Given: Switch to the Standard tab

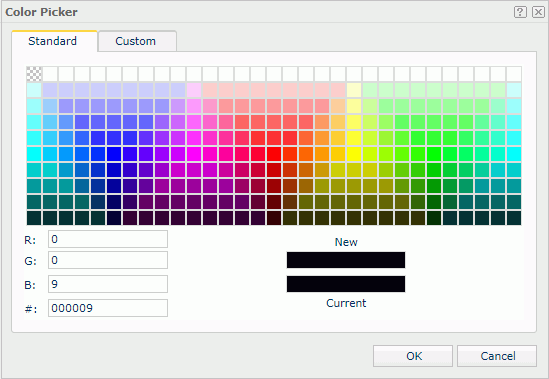Looking at the screenshot, I should [x=54, y=41].
